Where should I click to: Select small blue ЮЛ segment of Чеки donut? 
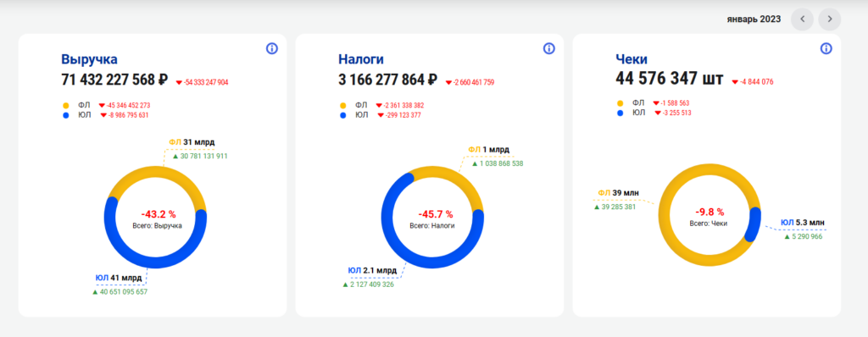753,224
